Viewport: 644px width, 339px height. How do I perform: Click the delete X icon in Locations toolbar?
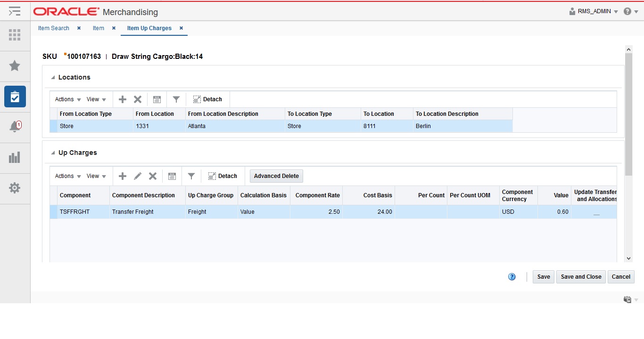point(138,99)
